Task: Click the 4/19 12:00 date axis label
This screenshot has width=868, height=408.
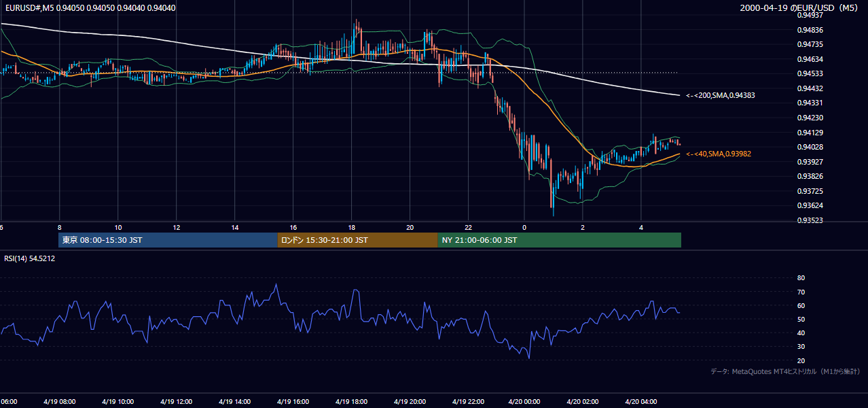Action: point(176,402)
